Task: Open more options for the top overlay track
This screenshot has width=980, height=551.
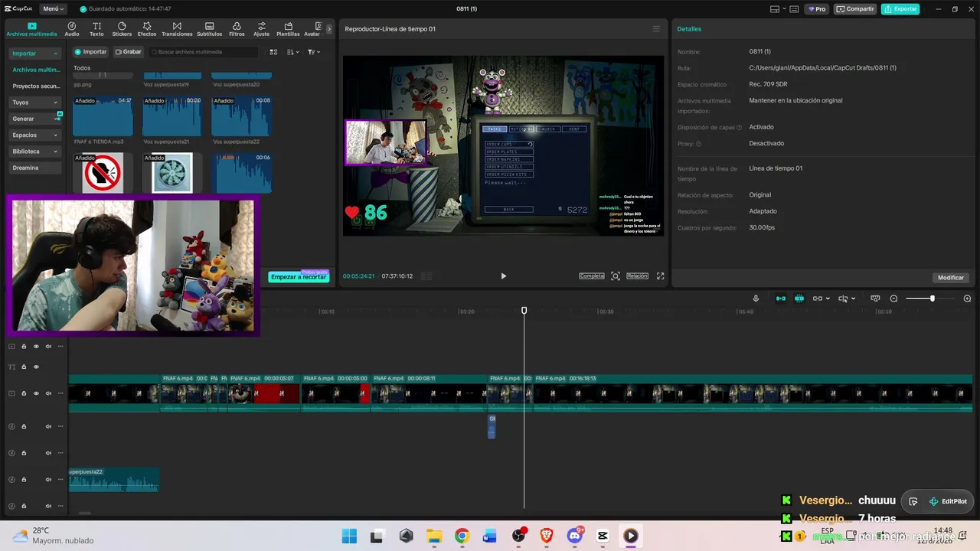Action: [60, 347]
